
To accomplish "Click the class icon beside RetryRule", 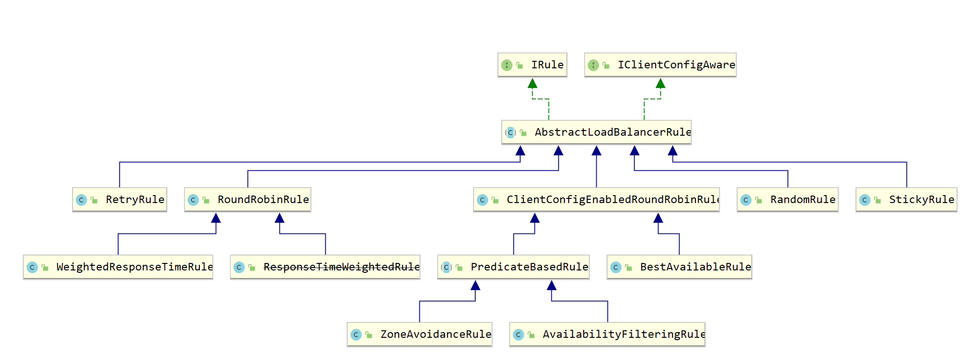I will click(x=81, y=200).
